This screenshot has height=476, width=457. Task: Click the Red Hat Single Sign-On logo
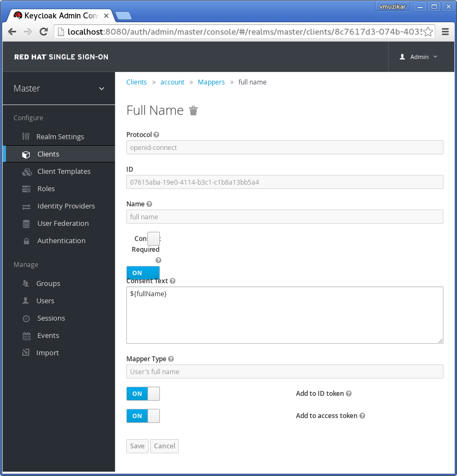point(61,57)
